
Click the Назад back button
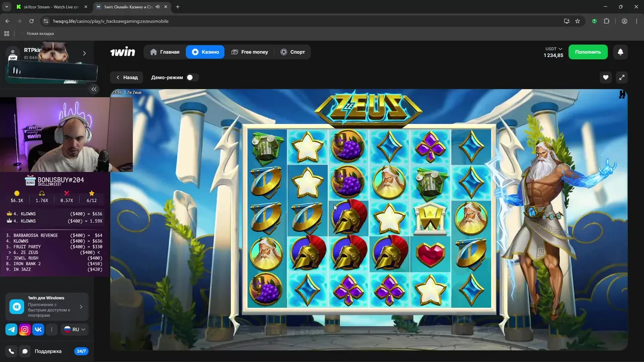[127, 77]
